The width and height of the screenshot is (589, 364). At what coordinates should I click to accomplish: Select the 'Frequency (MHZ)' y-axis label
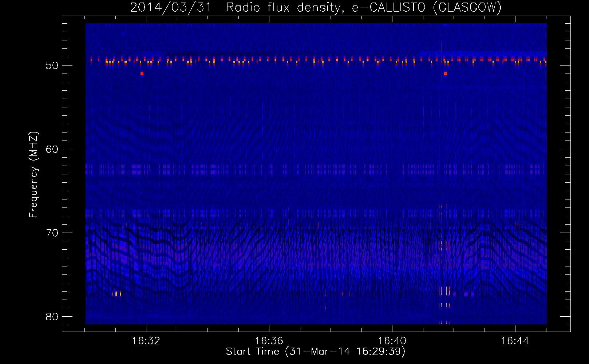pos(33,175)
